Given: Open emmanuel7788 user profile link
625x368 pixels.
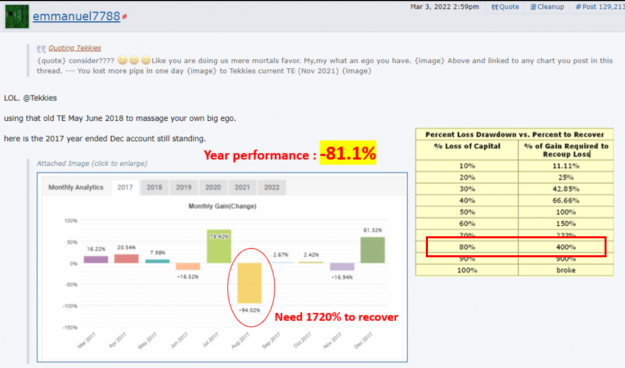Looking at the screenshot, I should point(76,16).
